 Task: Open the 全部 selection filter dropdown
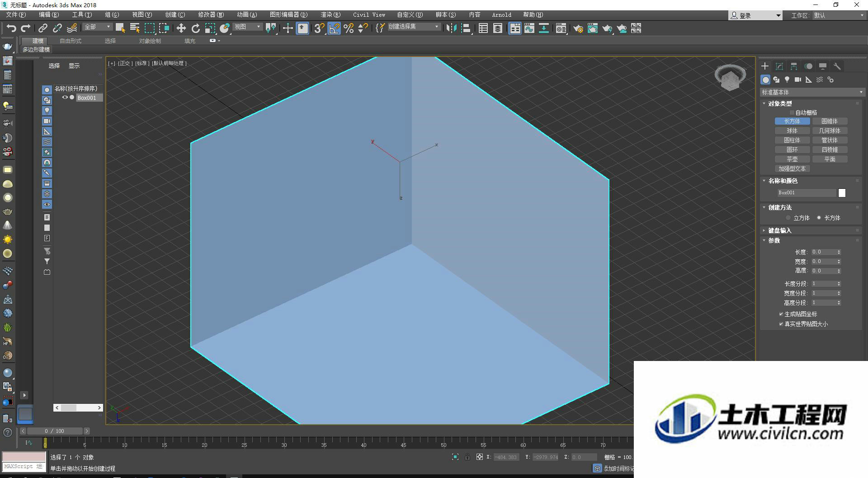coord(98,27)
